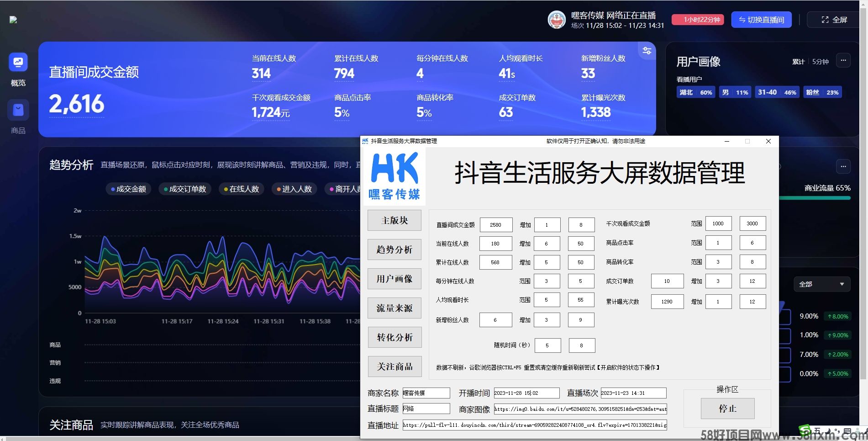868x441 pixels.
Task: Click the 开播时间 input field
Action: (526, 393)
